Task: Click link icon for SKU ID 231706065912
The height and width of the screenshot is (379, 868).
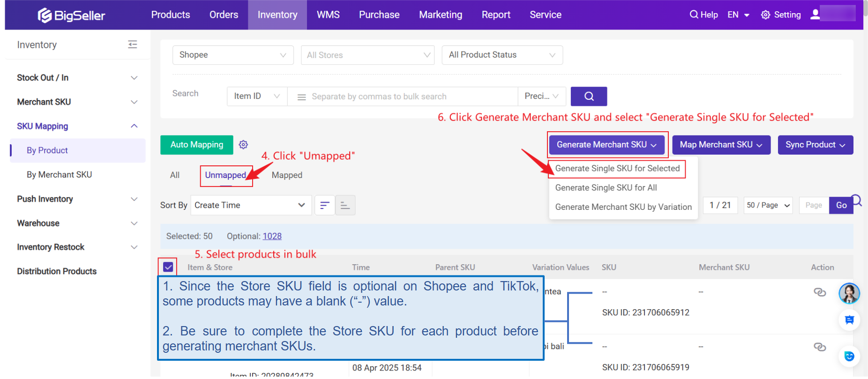Action: pyautogui.click(x=820, y=292)
